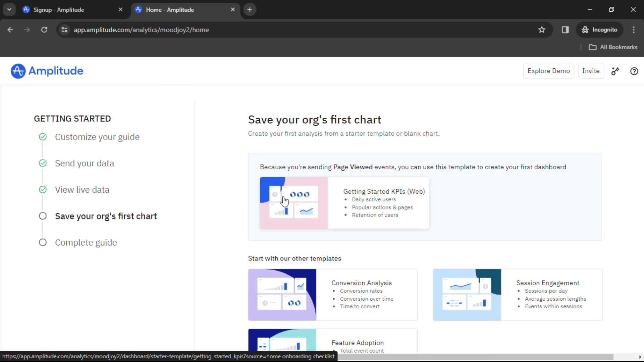
Task: Click the bookmarks icon in toolbar
Action: click(542, 29)
